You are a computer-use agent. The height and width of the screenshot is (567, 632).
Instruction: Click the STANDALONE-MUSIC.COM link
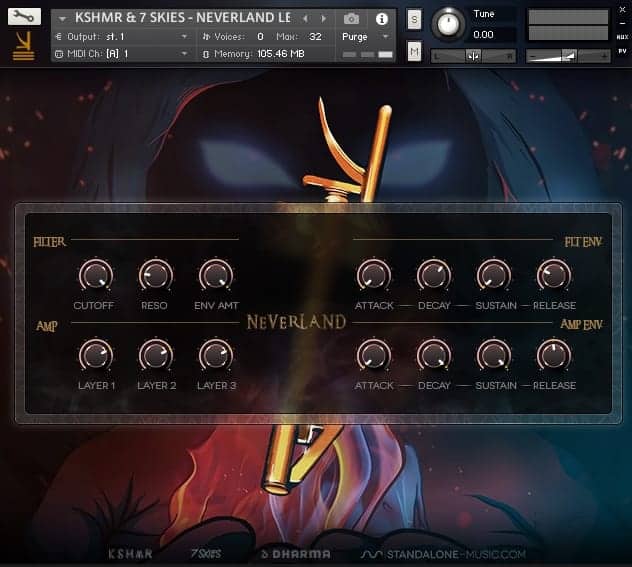pyautogui.click(x=443, y=554)
